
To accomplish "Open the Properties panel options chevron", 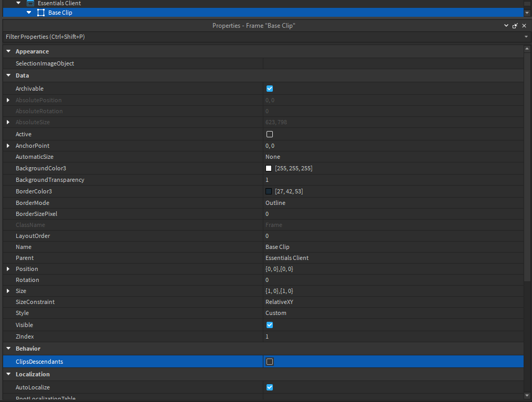I will 506,25.
